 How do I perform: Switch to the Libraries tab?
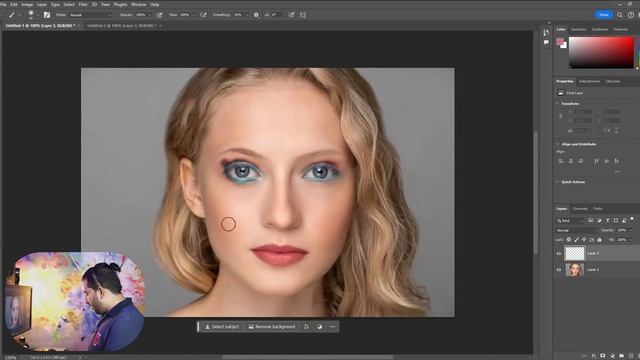point(613,81)
